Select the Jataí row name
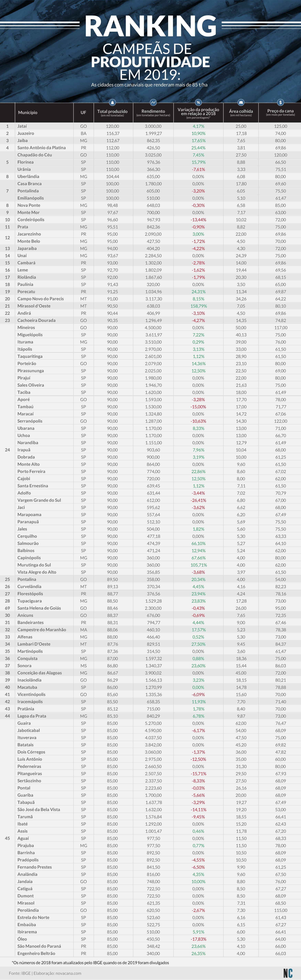The height and width of the screenshot is (980, 301). click(x=22, y=126)
